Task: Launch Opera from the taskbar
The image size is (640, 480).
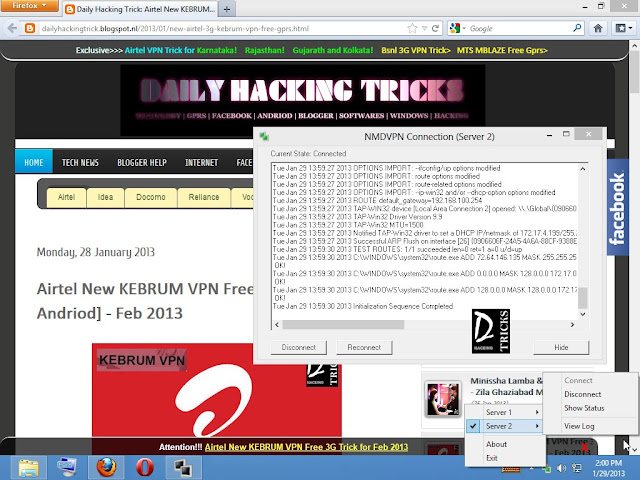Action: [x=144, y=468]
